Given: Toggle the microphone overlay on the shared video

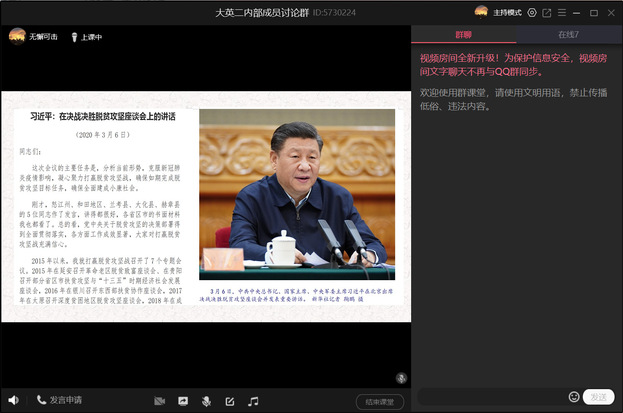Looking at the screenshot, I should pyautogui.click(x=400, y=378).
